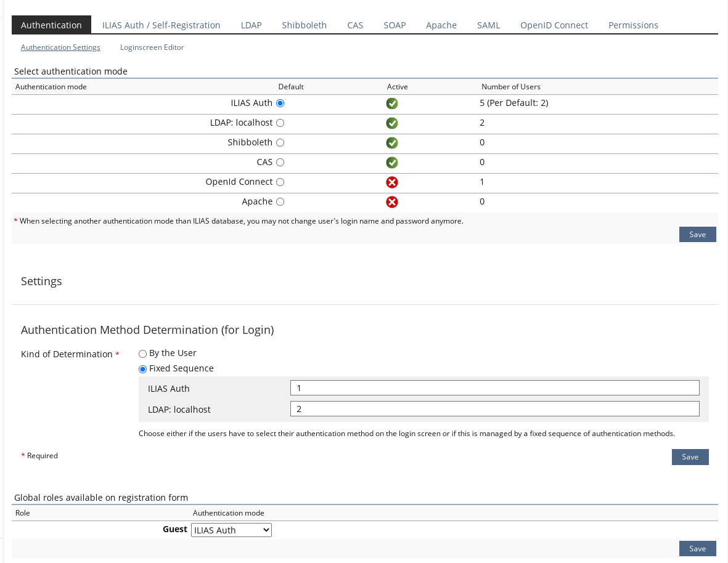
Task: Save the Kind of Determination settings
Action: 690,457
